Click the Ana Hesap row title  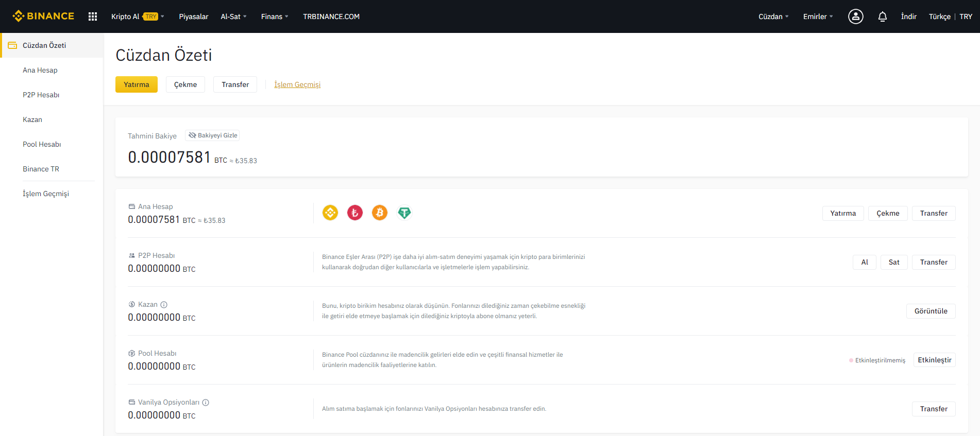pyautogui.click(x=156, y=206)
